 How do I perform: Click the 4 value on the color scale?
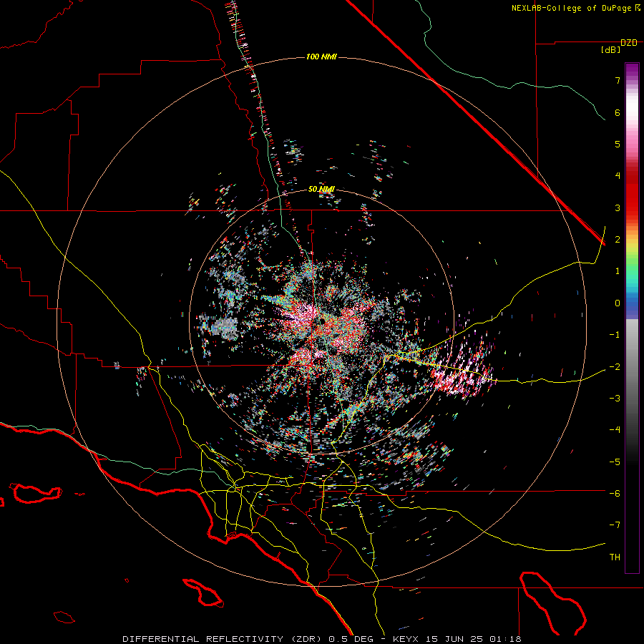(x=618, y=176)
